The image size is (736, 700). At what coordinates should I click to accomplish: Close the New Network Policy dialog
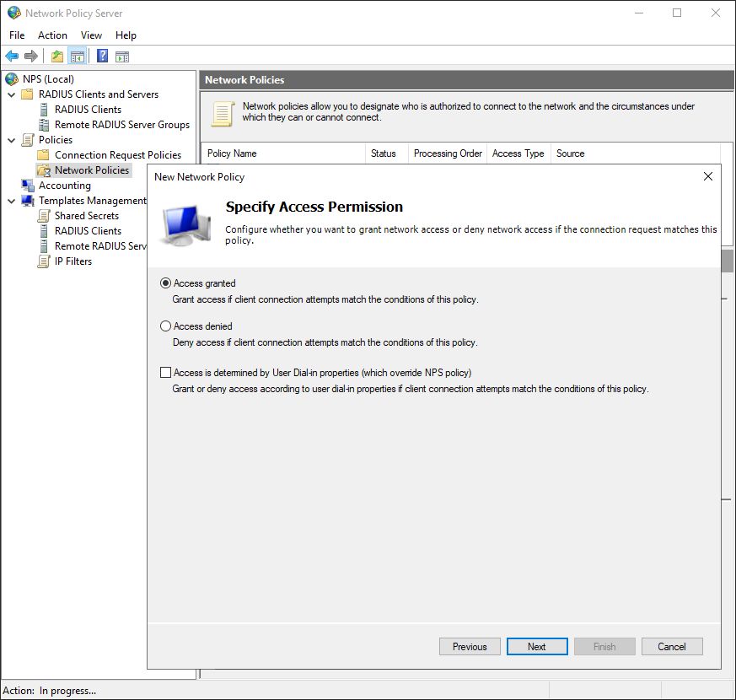(x=708, y=176)
